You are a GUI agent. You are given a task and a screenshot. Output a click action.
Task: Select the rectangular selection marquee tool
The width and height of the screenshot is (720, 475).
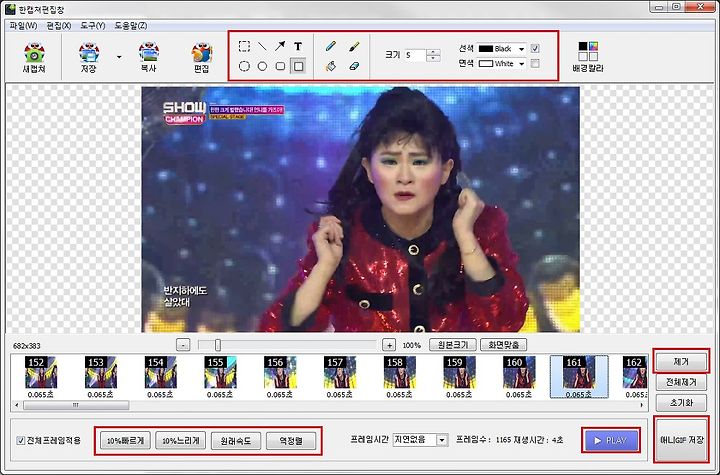tap(244, 46)
